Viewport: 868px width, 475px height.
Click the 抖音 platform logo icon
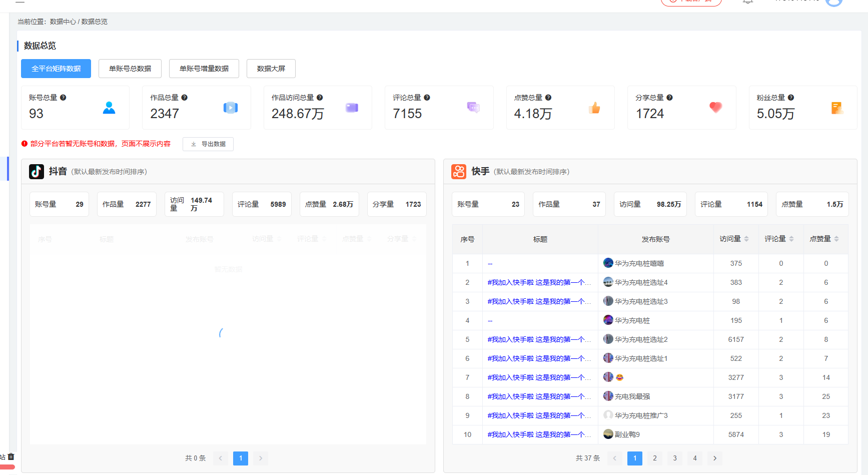[x=37, y=172]
